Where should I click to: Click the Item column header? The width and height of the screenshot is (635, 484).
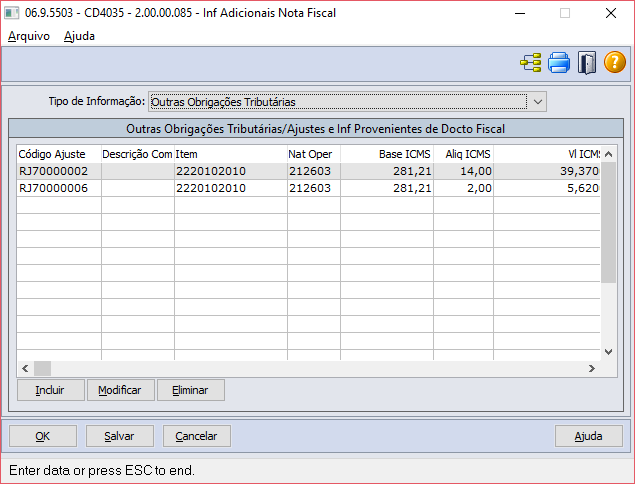[x=231, y=154]
